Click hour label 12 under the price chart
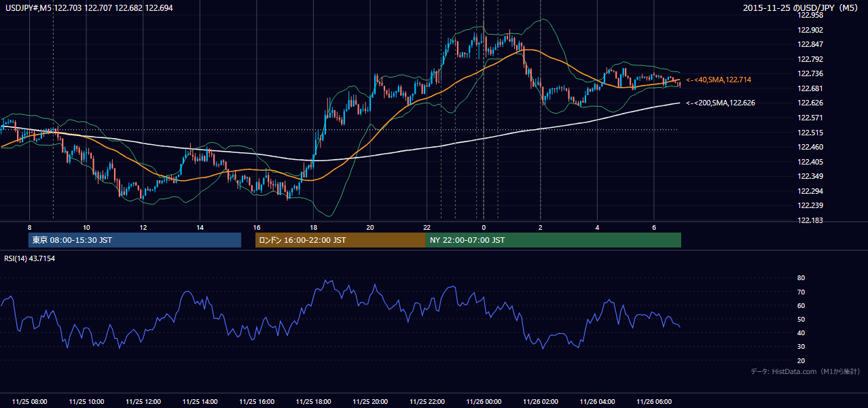The width and height of the screenshot is (868, 408). [143, 227]
